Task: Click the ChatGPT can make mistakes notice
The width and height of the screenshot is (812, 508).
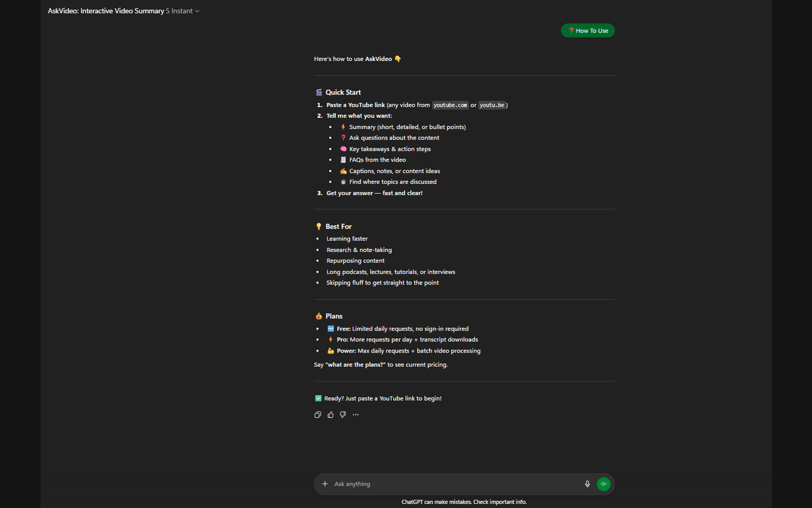Action: click(463, 501)
